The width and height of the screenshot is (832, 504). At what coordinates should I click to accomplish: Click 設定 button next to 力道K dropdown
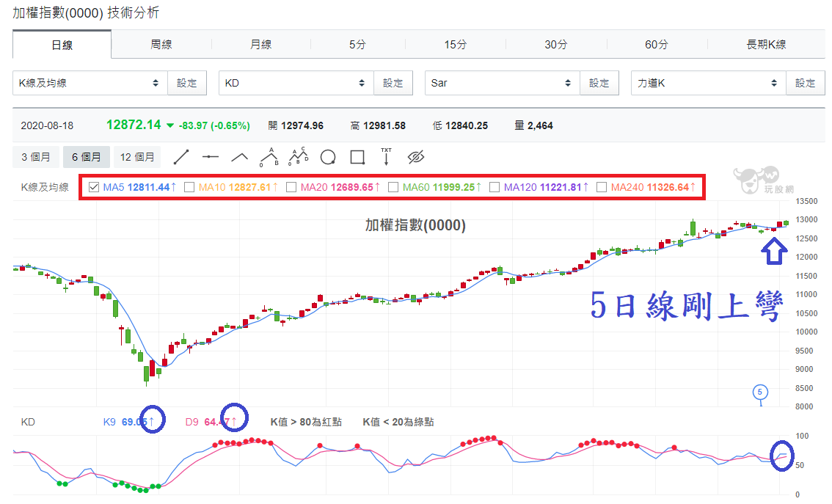click(806, 84)
